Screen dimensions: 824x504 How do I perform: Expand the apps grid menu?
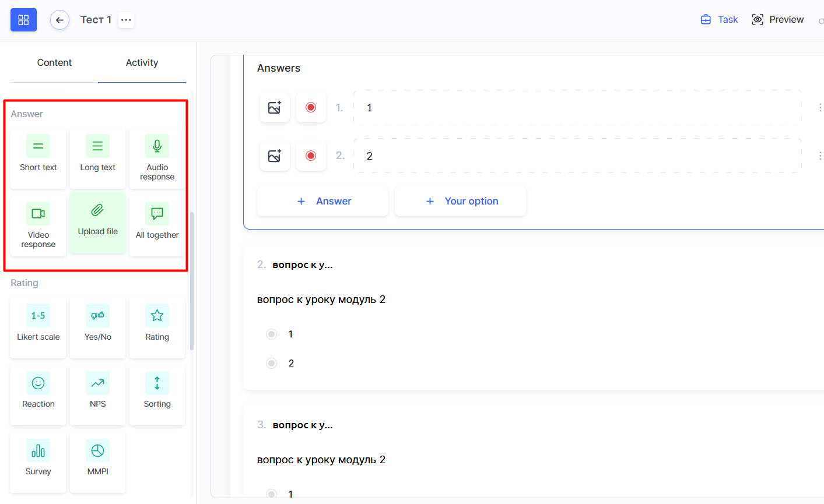(x=23, y=20)
